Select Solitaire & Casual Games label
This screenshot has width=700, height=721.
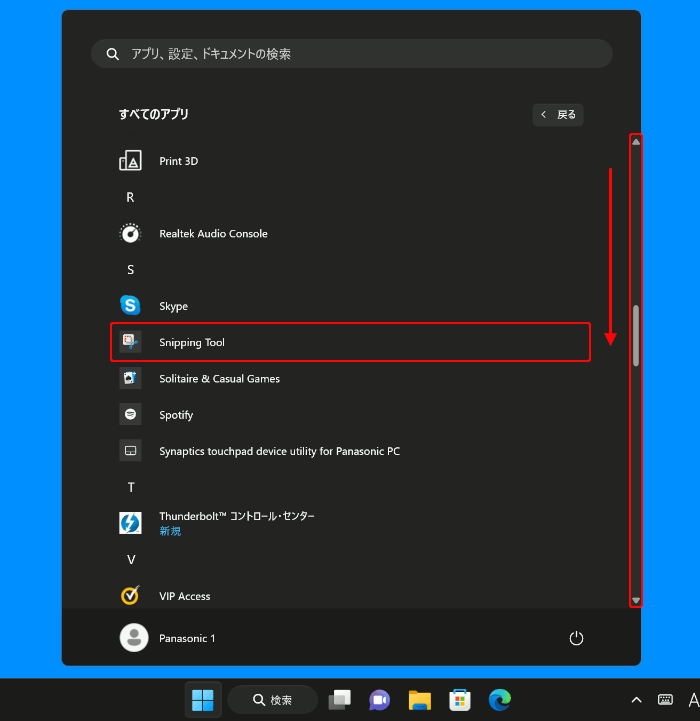pyautogui.click(x=219, y=378)
